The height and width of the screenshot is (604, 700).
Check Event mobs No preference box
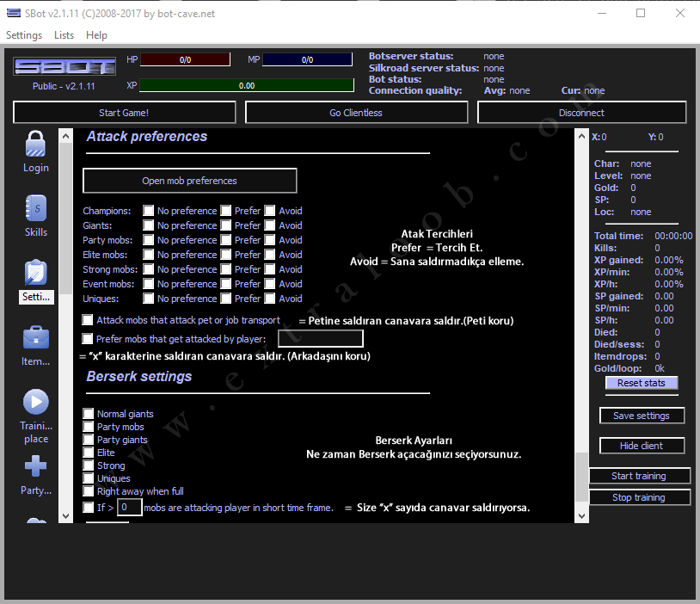148,284
